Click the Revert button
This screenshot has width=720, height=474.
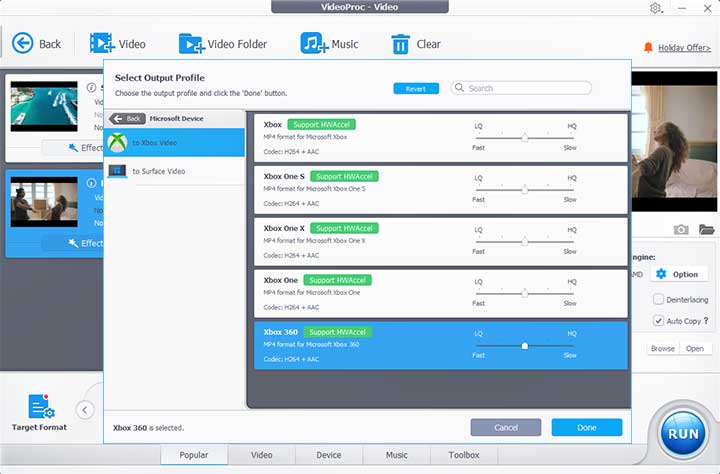416,89
